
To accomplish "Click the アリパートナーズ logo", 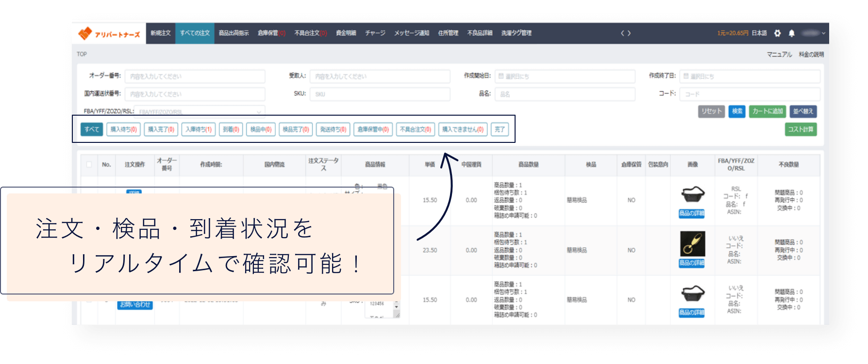I will [x=109, y=34].
